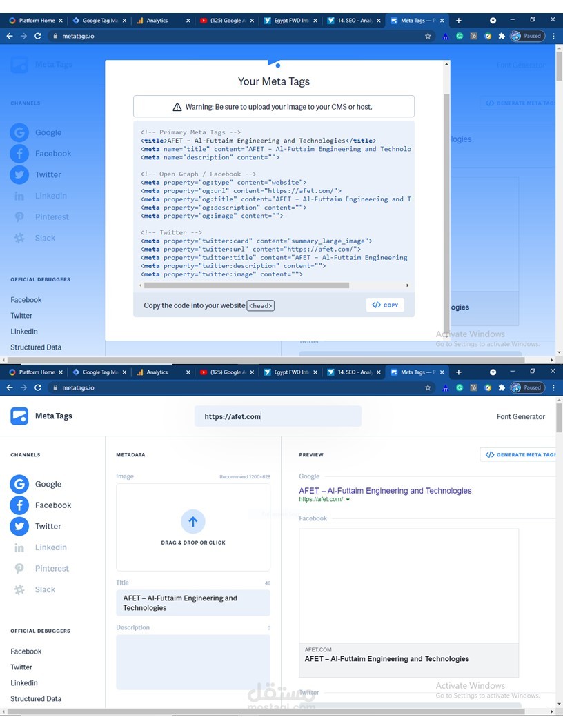Open Facebook debugger link in top window
Image resolution: width=563 pixels, height=728 pixels.
click(x=26, y=300)
